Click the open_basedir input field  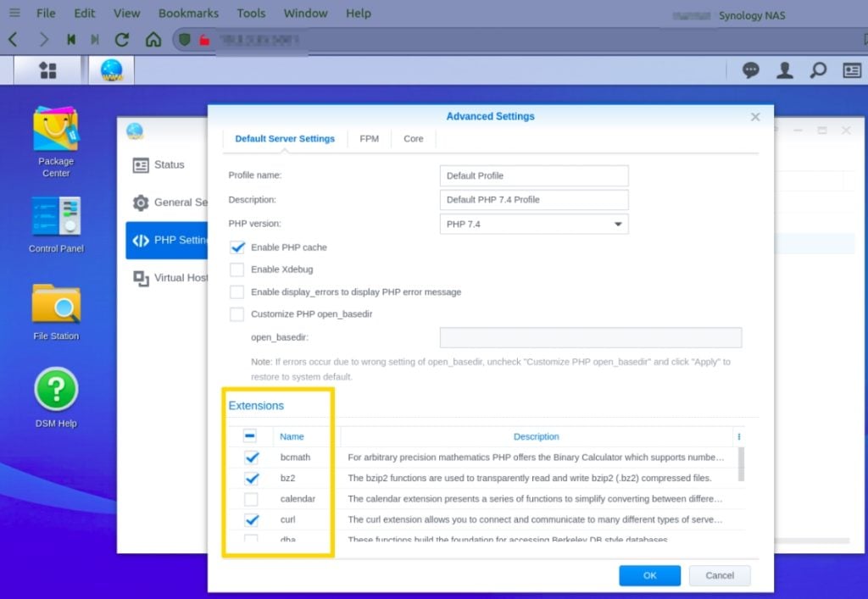(591, 337)
